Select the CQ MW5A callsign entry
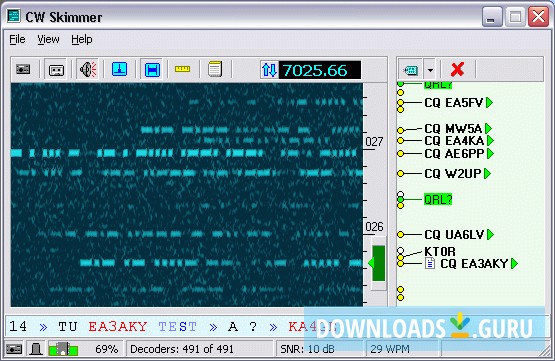 point(453,128)
